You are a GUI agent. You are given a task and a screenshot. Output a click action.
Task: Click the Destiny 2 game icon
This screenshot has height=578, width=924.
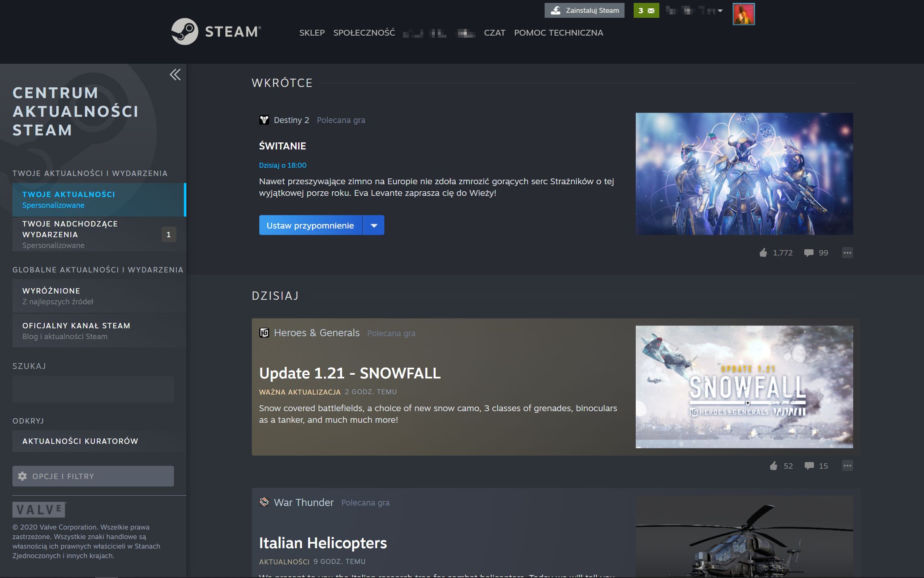click(x=264, y=120)
